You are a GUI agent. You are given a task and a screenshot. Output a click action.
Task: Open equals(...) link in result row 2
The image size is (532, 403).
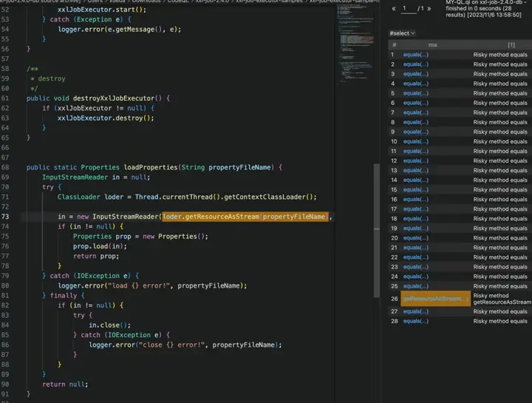415,64
